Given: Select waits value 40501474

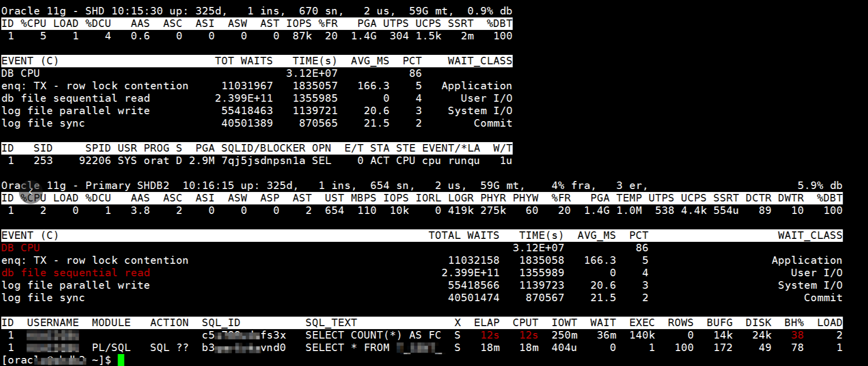Looking at the screenshot, I should (474, 298).
